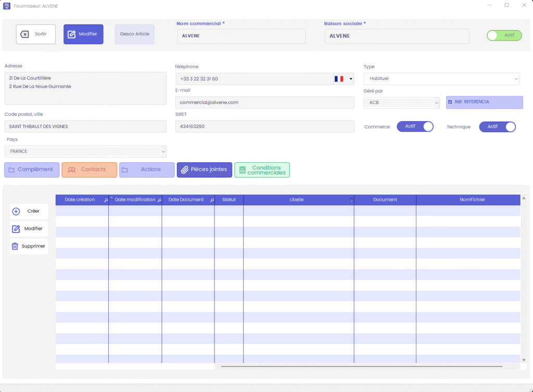The image size is (533, 392).
Task: Switch off the Technique Actif toggle
Action: pos(497,127)
